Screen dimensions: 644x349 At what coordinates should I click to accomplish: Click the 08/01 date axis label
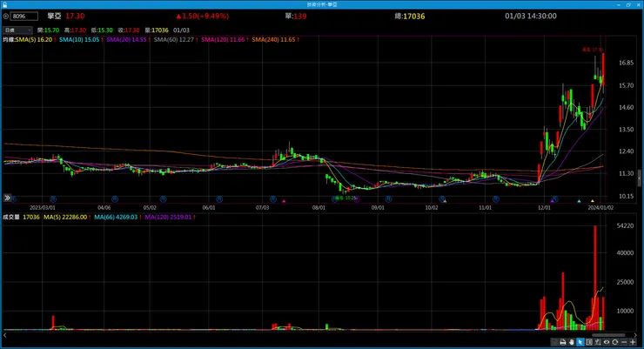click(x=319, y=208)
